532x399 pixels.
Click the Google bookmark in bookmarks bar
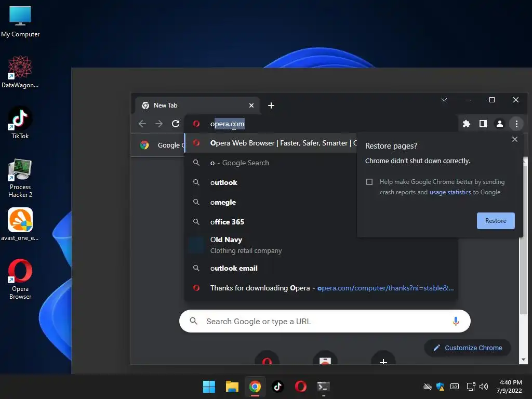click(x=162, y=145)
